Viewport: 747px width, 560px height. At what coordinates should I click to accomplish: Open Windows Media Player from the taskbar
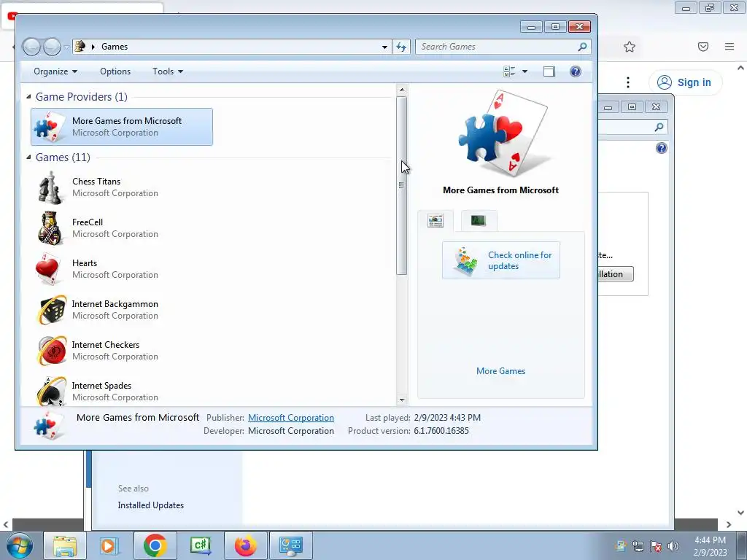point(109,545)
